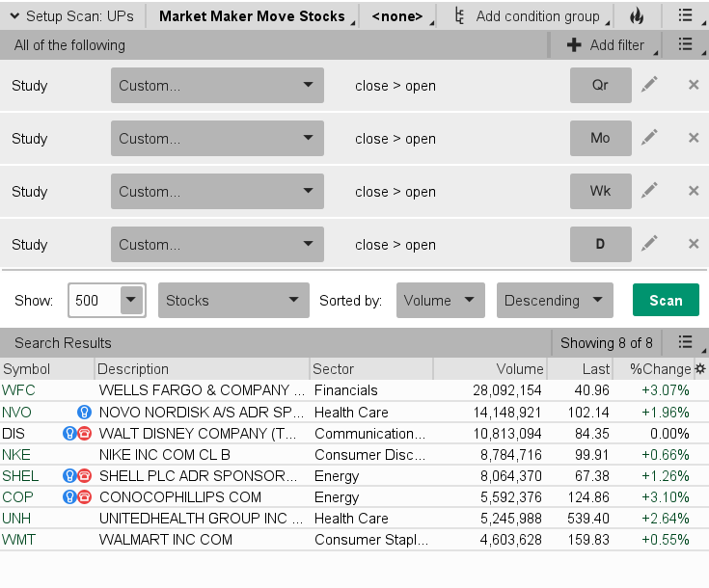Click the red phone icon next to COP
The width and height of the screenshot is (709, 588).
[84, 496]
